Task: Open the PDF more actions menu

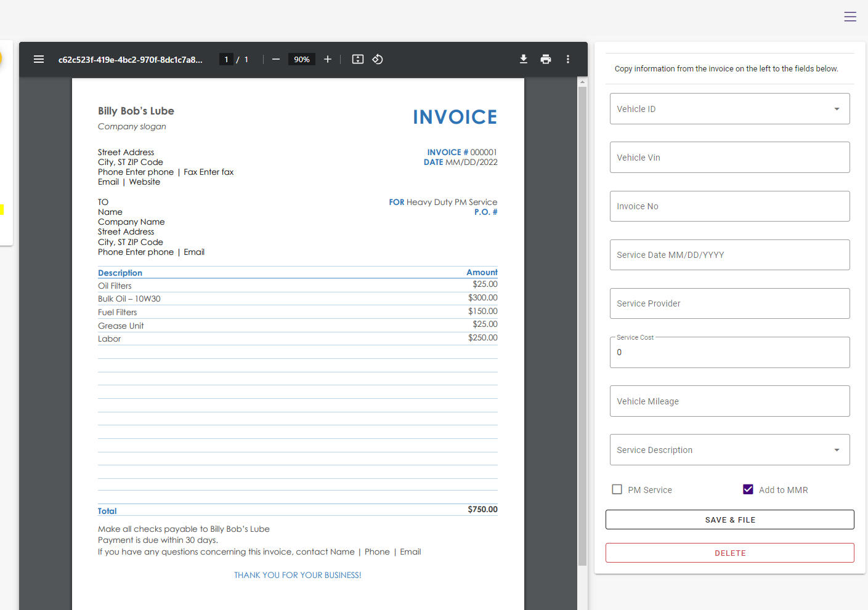Action: [568, 60]
